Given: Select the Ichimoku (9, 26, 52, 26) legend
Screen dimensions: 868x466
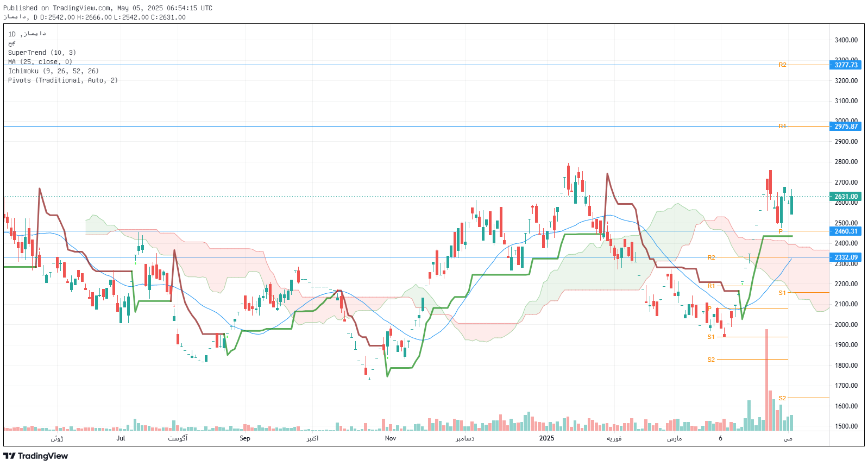Looking at the screenshot, I should [x=53, y=71].
